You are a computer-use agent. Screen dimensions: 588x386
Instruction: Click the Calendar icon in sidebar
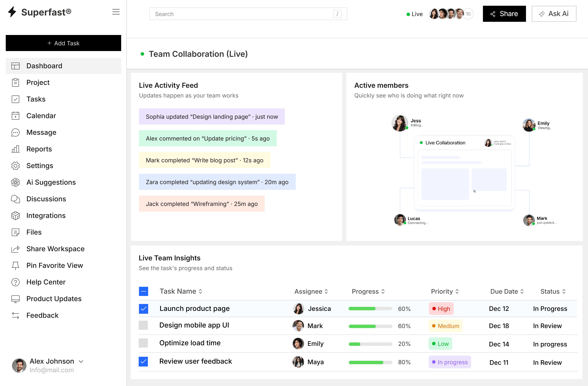click(15, 116)
